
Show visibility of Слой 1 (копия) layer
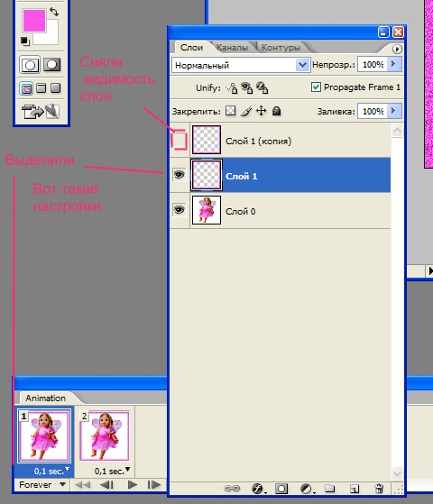pyautogui.click(x=180, y=140)
